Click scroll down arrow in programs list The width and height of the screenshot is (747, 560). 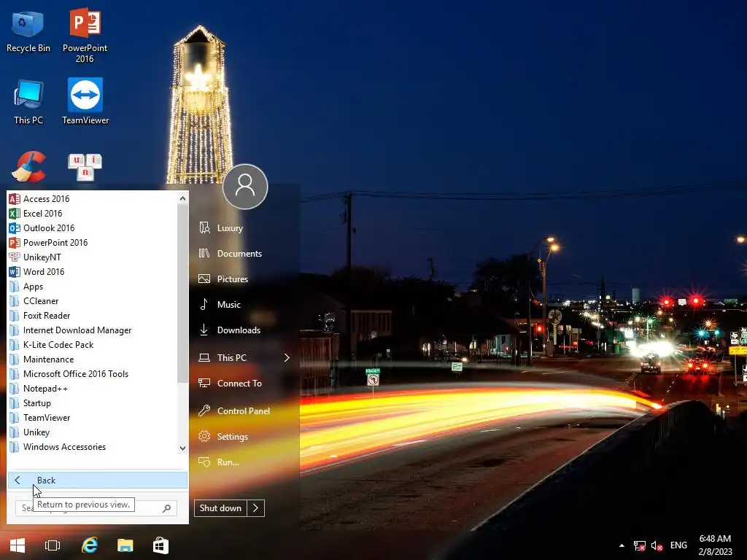[x=182, y=448]
